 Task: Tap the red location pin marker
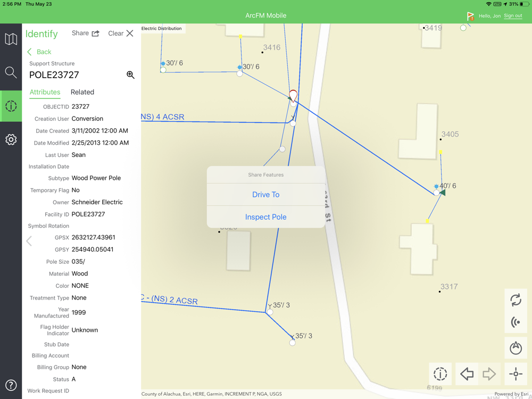click(x=293, y=96)
